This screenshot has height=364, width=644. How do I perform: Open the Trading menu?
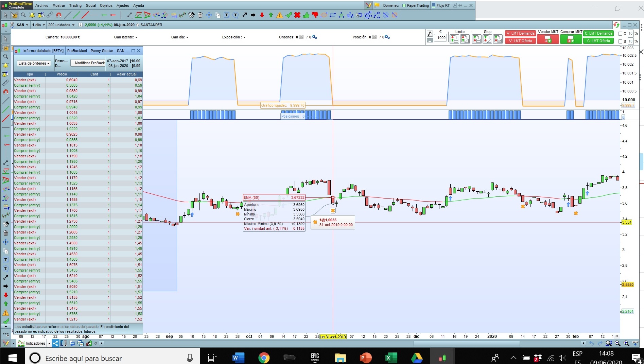75,5
